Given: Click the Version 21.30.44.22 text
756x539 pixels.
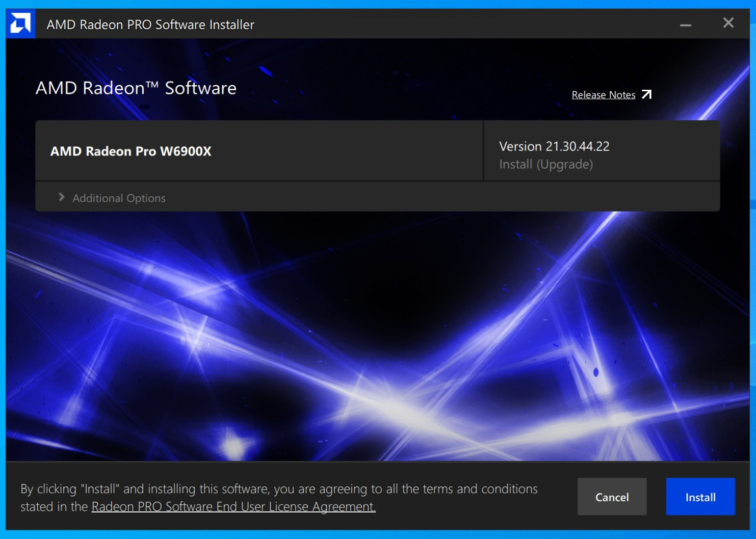Looking at the screenshot, I should coord(554,146).
